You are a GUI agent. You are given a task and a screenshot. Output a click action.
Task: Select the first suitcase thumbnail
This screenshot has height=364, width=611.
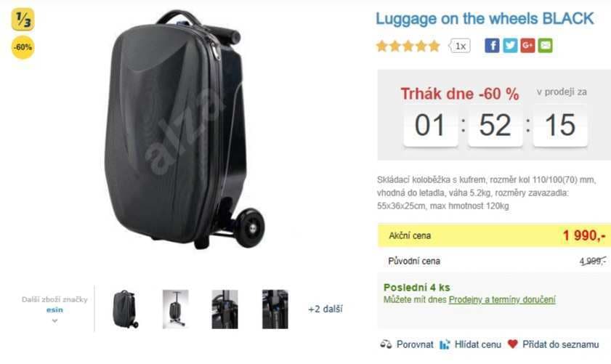pyautogui.click(x=125, y=309)
